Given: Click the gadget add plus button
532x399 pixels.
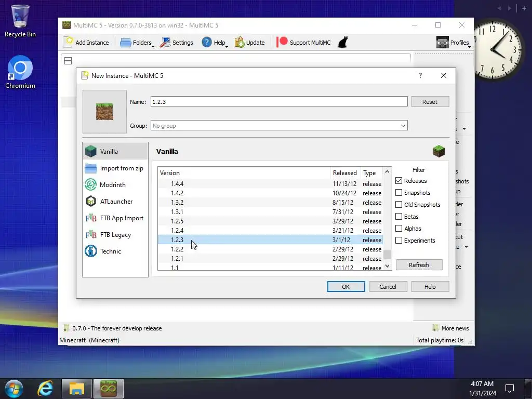Looking at the screenshot, I should (x=524, y=8).
